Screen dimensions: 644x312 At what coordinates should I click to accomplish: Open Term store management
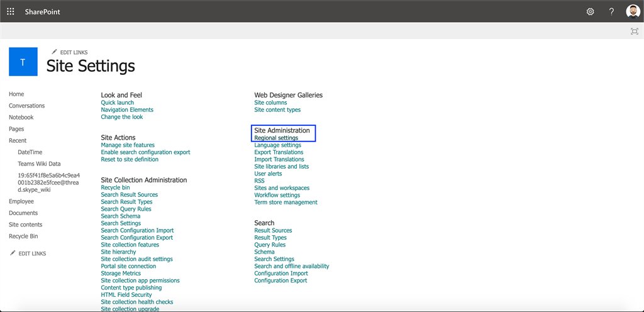click(286, 202)
